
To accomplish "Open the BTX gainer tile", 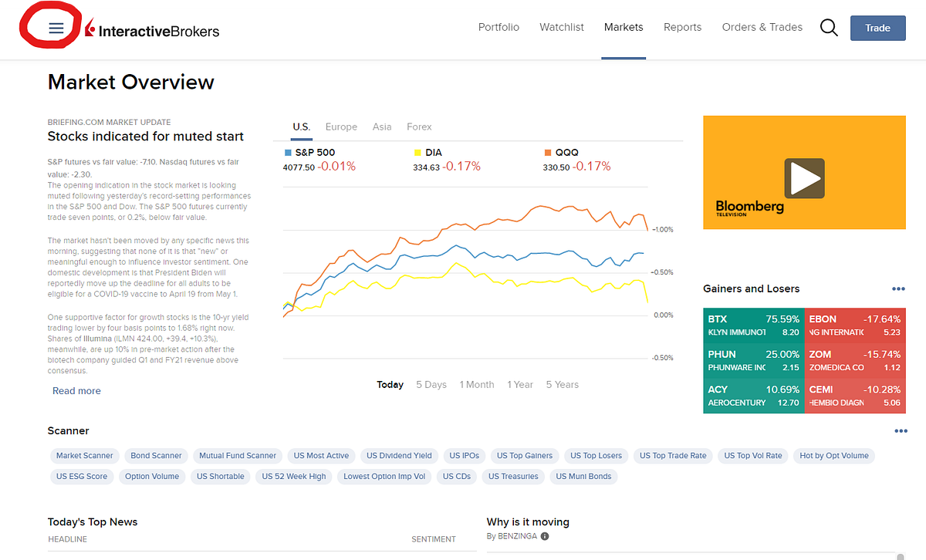I will click(753, 326).
